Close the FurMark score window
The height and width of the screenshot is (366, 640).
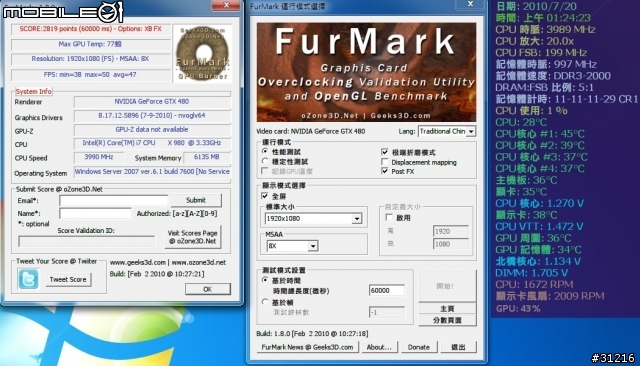click(226, 5)
